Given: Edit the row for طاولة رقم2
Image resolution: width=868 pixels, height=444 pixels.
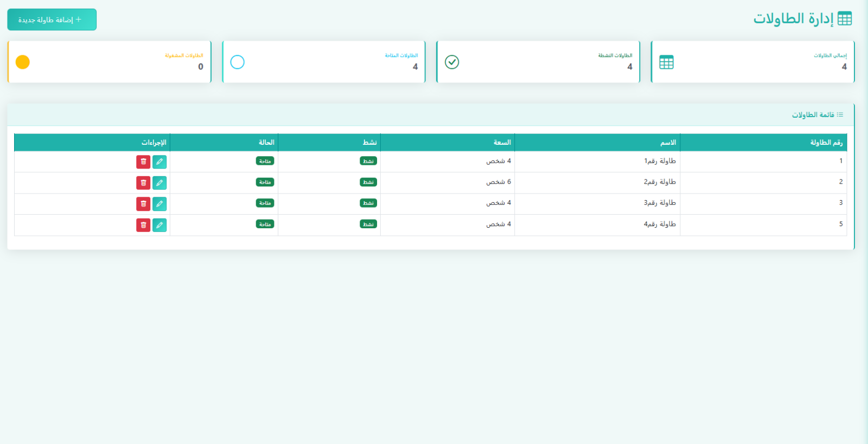Looking at the screenshot, I should (x=159, y=183).
